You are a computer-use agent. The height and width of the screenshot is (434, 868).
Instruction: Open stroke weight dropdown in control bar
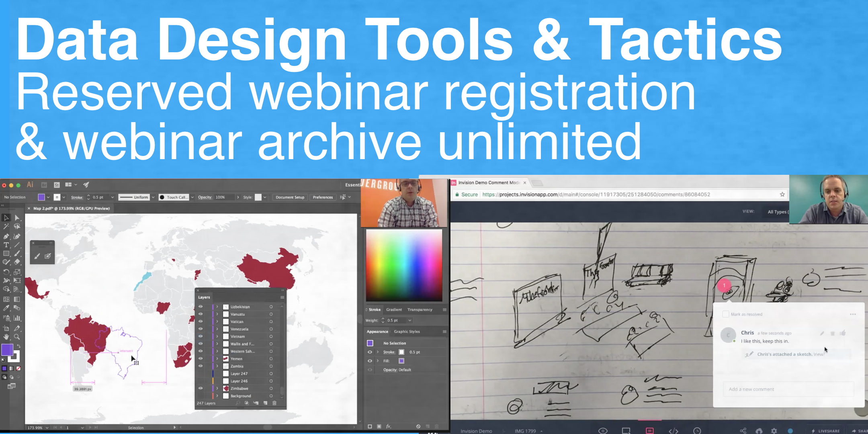pyautogui.click(x=113, y=197)
